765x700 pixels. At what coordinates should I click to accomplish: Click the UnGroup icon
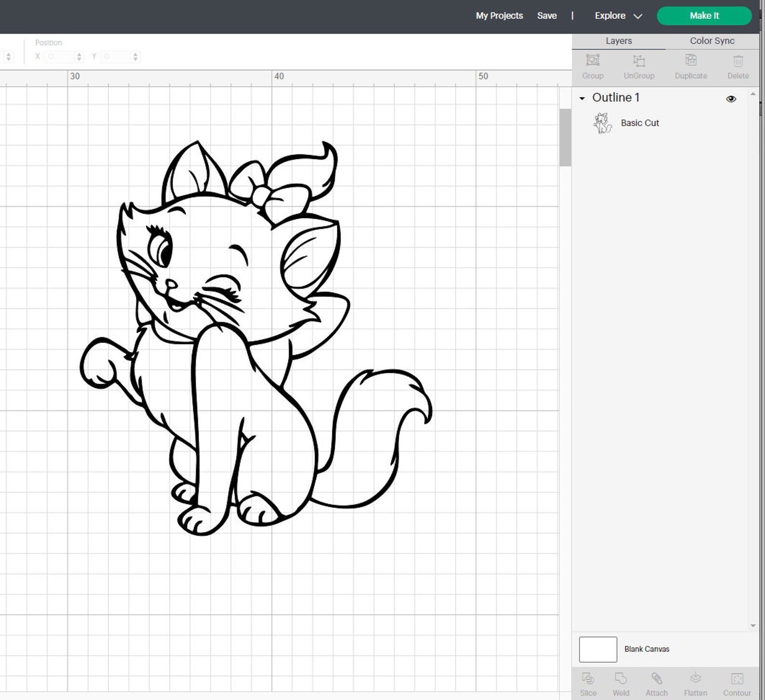(639, 61)
